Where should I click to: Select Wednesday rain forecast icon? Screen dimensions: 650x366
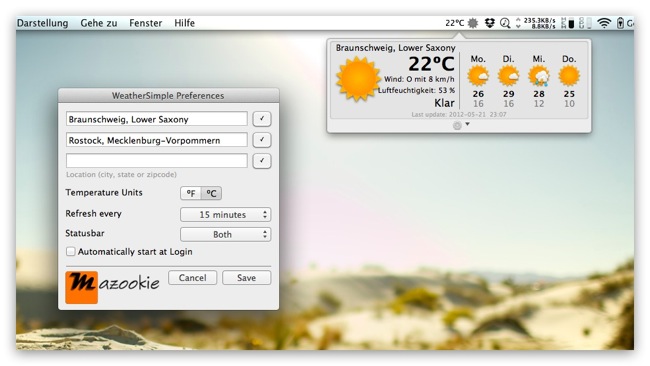tap(538, 76)
